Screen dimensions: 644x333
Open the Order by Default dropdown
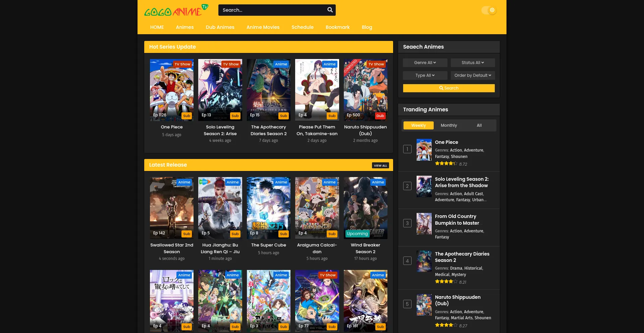[473, 75]
